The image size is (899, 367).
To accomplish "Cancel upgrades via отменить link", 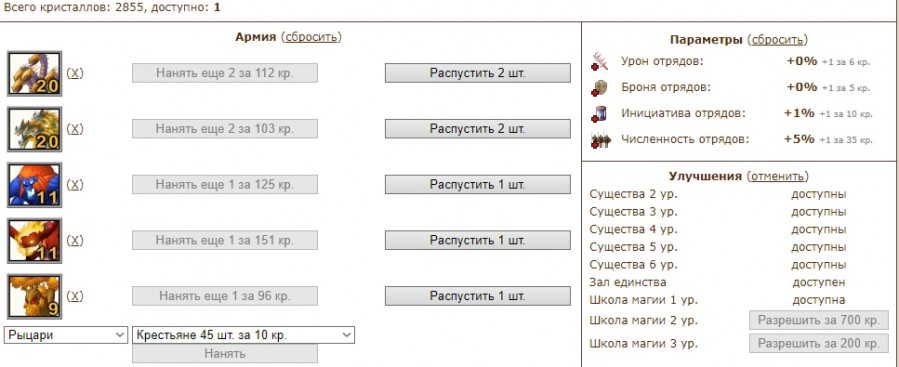I will [x=777, y=176].
